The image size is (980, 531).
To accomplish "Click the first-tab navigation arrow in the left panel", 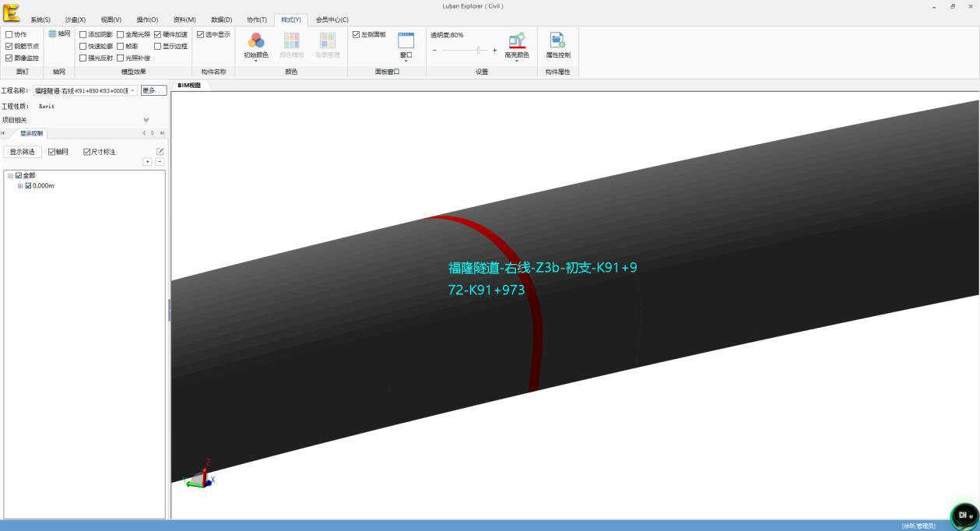I will tap(3, 133).
